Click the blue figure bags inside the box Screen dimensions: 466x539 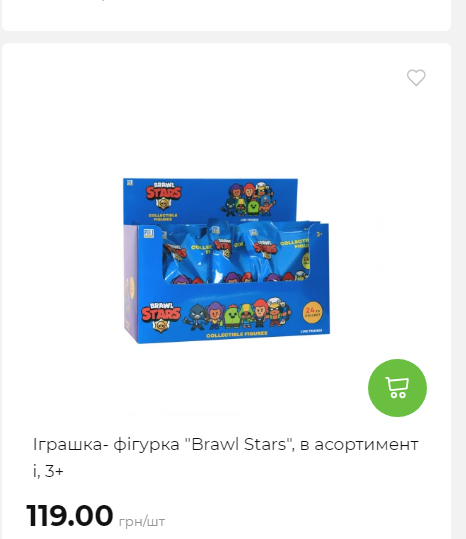point(236,252)
